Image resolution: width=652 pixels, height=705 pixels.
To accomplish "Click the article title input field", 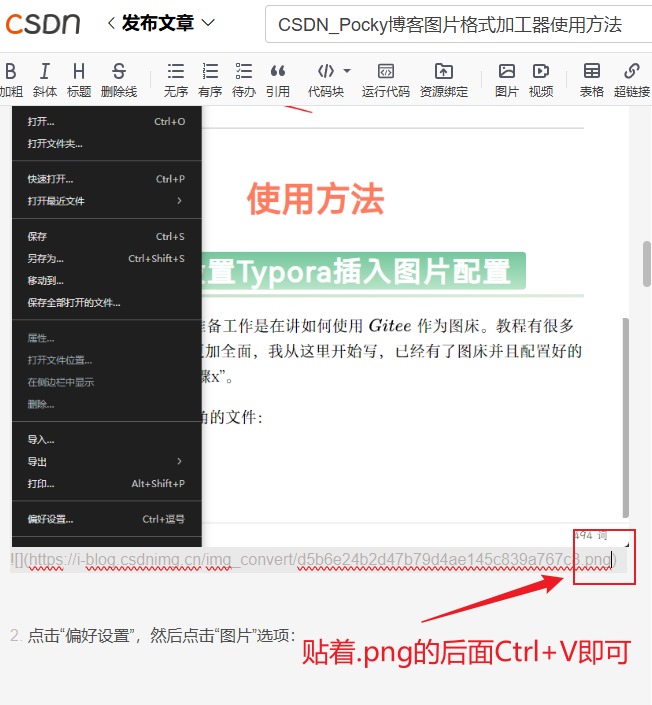I will tap(458, 24).
